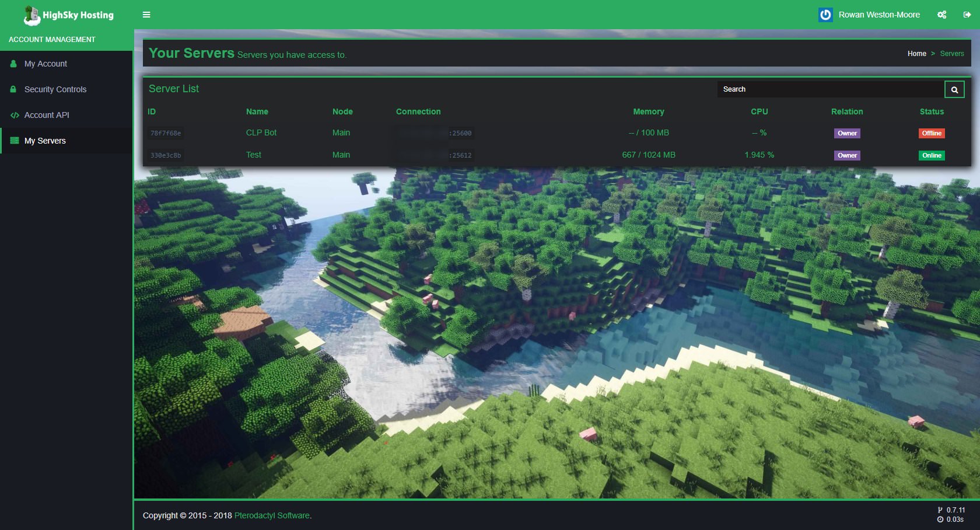Open Security Controls in sidebar
Screen dimensions: 980x530
pos(55,89)
